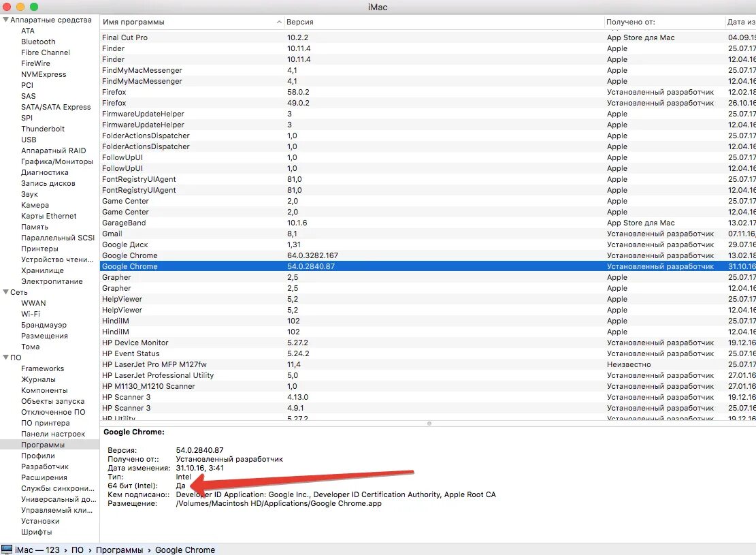Open Wi-Fi under Сеть
Image resolution: width=756 pixels, height=555 pixels.
[31, 314]
